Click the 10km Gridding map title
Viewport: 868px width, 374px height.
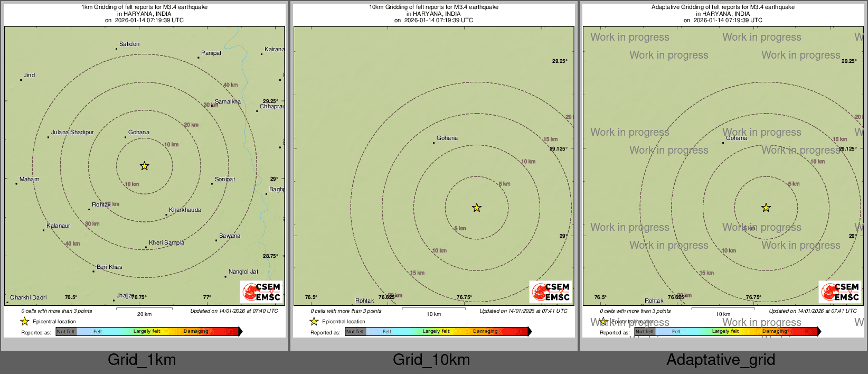point(433,14)
